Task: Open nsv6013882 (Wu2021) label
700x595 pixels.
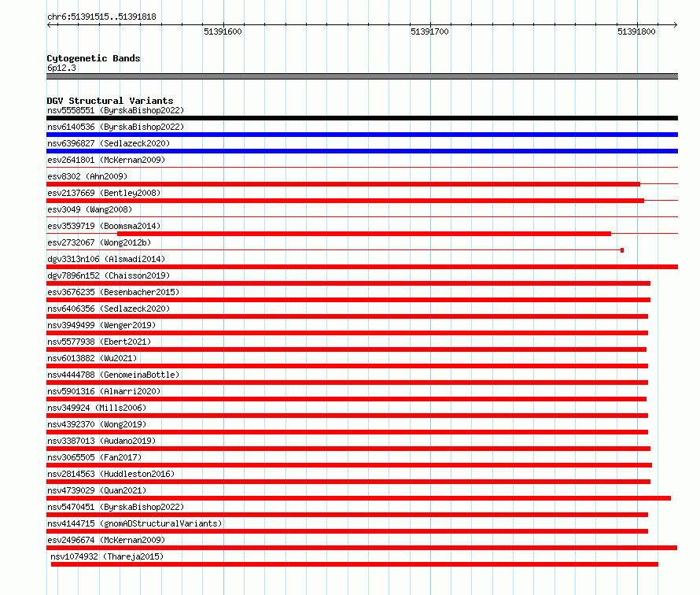Action: [92, 358]
